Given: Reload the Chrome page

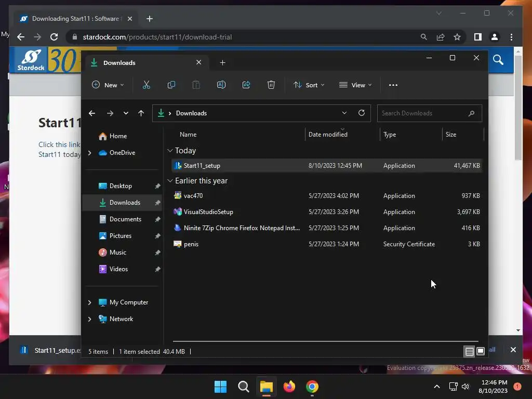Looking at the screenshot, I should tap(54, 37).
